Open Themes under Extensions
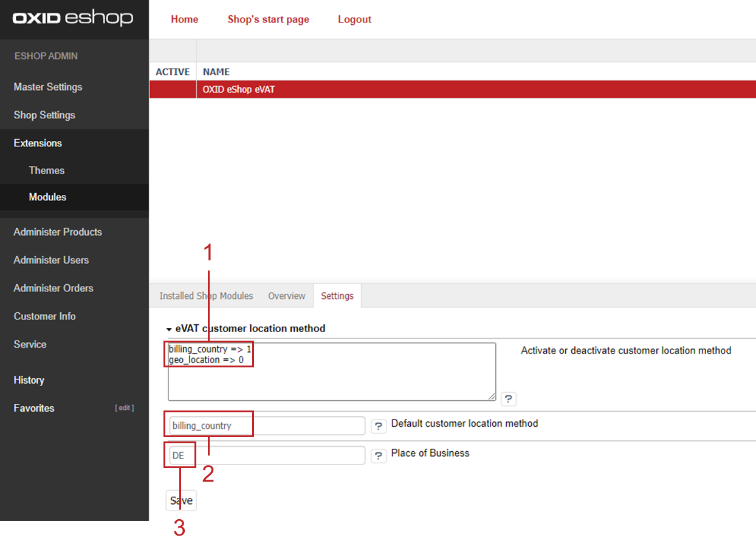 point(47,171)
